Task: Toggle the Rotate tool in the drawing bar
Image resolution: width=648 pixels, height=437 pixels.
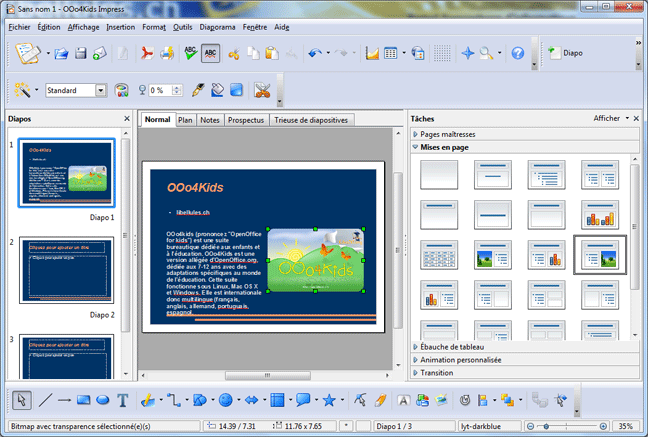Action: [x=465, y=400]
